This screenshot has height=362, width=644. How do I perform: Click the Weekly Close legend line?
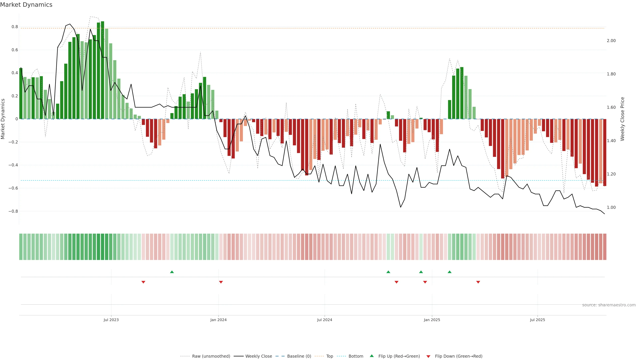click(238, 356)
